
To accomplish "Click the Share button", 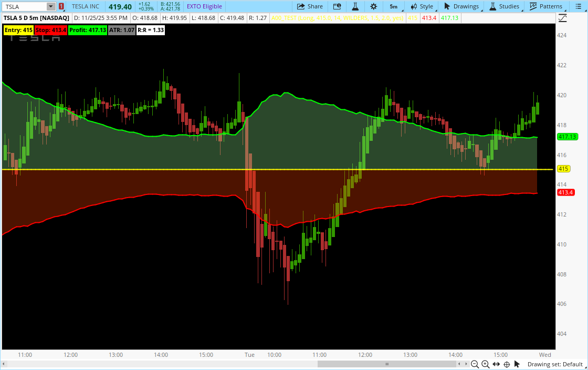I will 310,6.
